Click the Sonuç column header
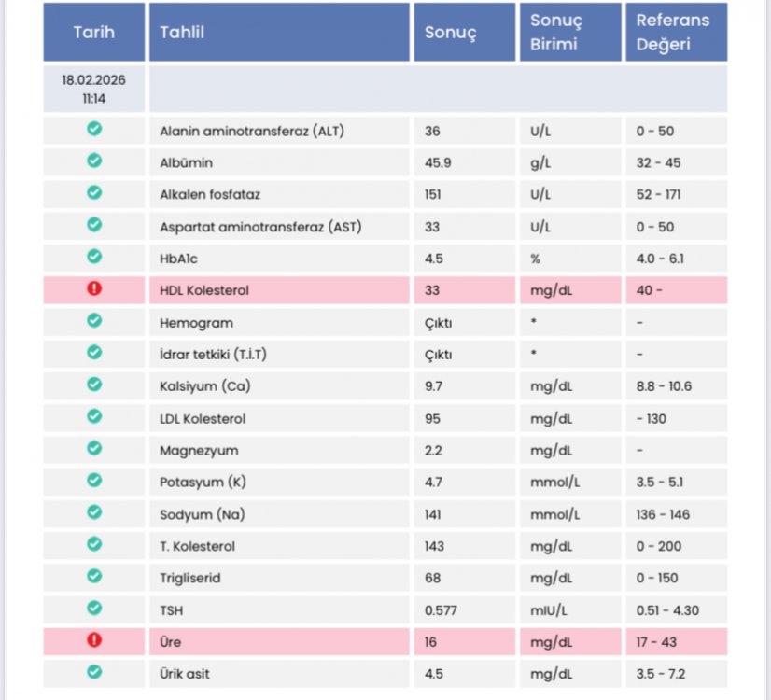This screenshot has height=700, width=771. [465, 32]
